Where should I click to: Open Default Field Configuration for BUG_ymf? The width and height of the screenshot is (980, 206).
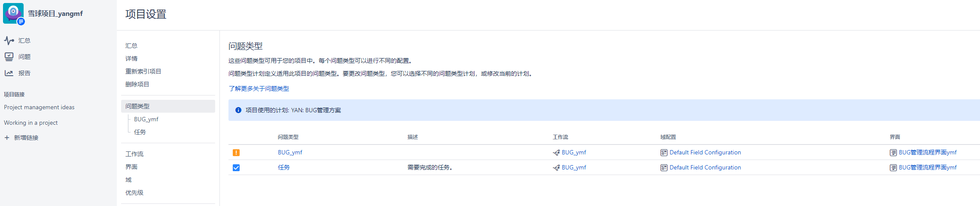pyautogui.click(x=705, y=152)
